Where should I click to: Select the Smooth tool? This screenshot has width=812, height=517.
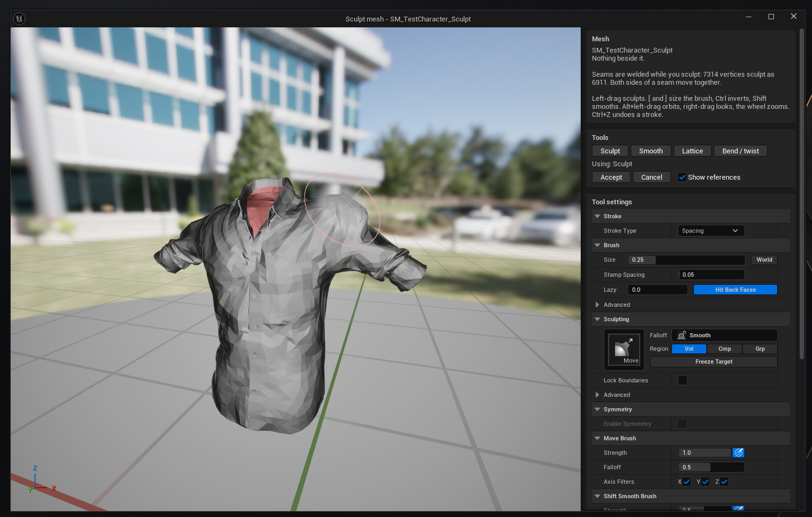pos(651,151)
